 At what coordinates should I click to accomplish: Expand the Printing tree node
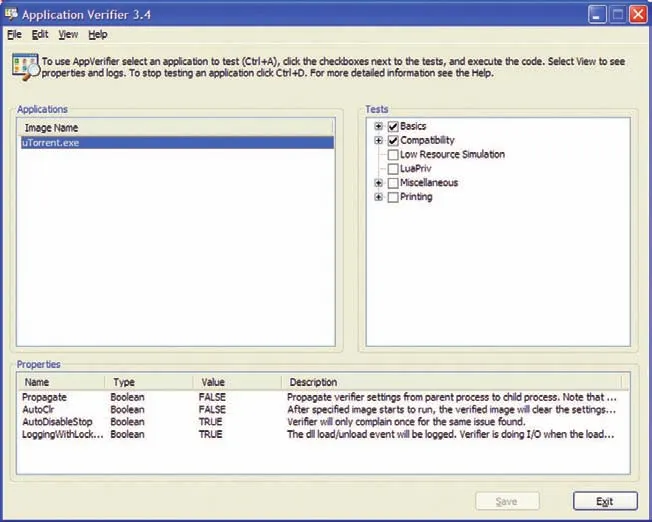[x=378, y=197]
